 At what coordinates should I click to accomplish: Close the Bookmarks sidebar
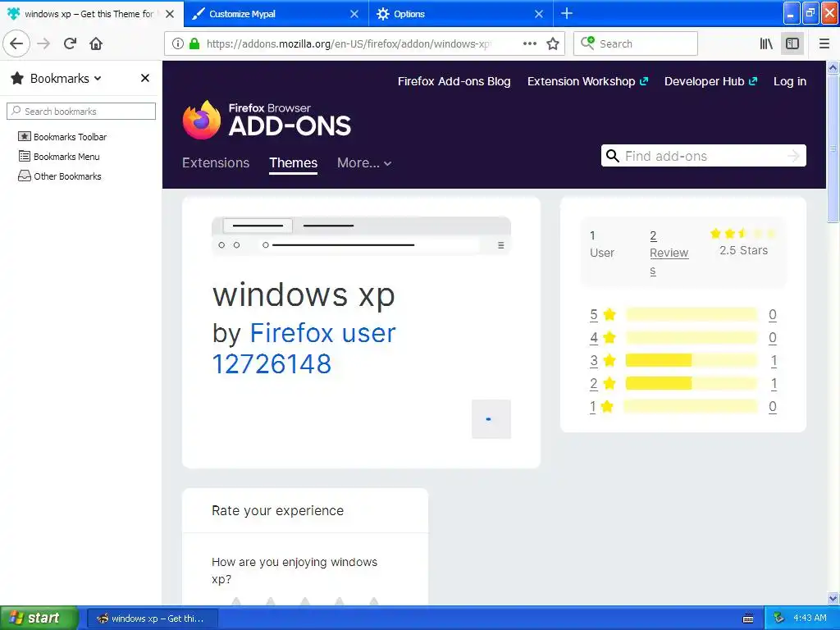144,78
